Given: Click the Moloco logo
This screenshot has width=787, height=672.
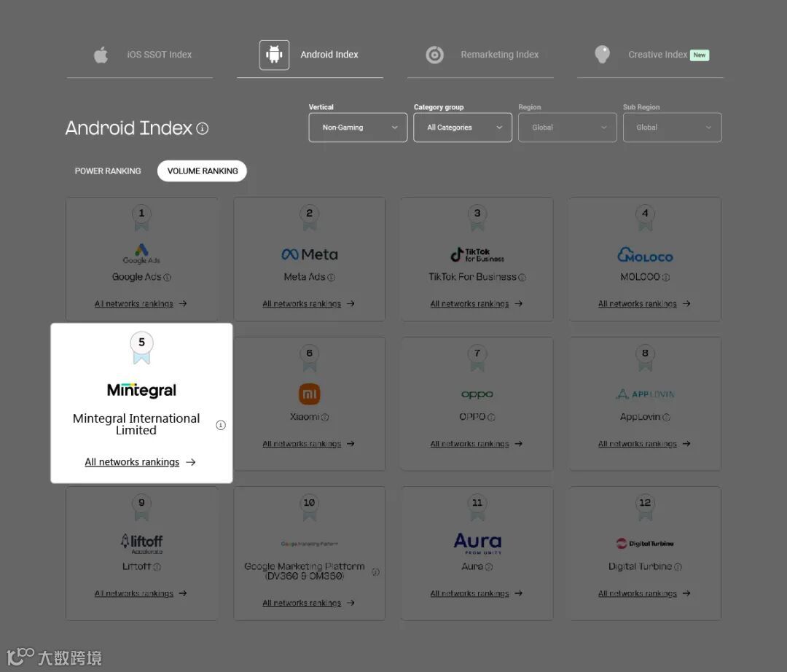Looking at the screenshot, I should pyautogui.click(x=645, y=255).
